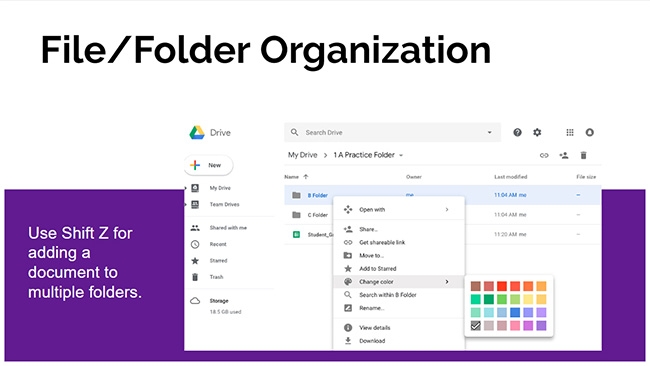Click the add person share icon
Viewport: 650px width, 366px height.
click(x=564, y=155)
